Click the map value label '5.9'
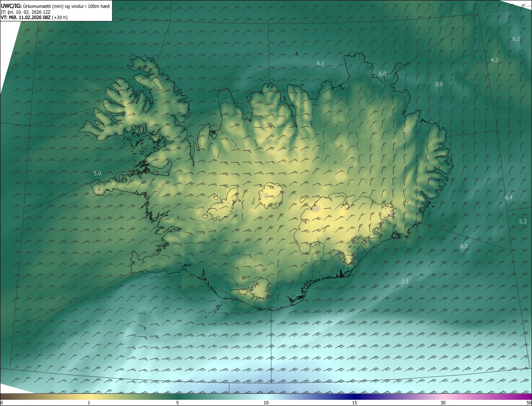Image resolution: width=532 pixels, height=406 pixels. click(x=439, y=84)
